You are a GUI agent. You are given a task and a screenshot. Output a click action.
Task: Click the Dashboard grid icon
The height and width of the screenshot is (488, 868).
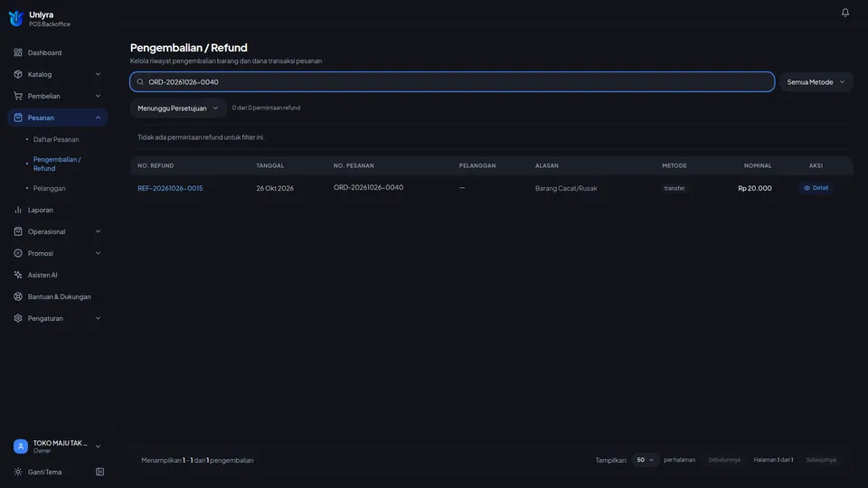coord(18,52)
